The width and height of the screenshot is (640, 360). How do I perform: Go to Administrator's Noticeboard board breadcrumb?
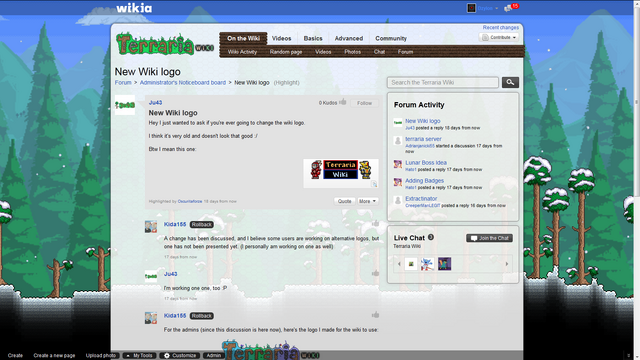click(x=182, y=82)
